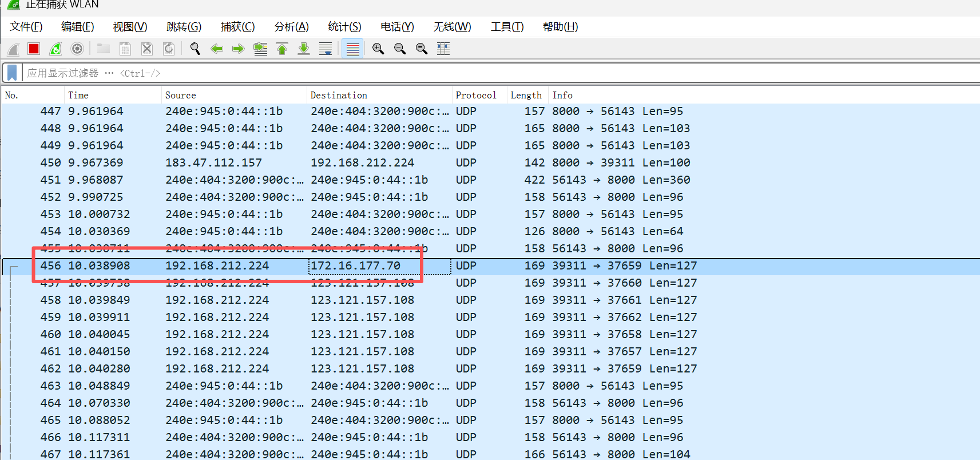Select packet 463 at time 10.048849
This screenshot has width=980, height=460.
pyautogui.click(x=490, y=386)
